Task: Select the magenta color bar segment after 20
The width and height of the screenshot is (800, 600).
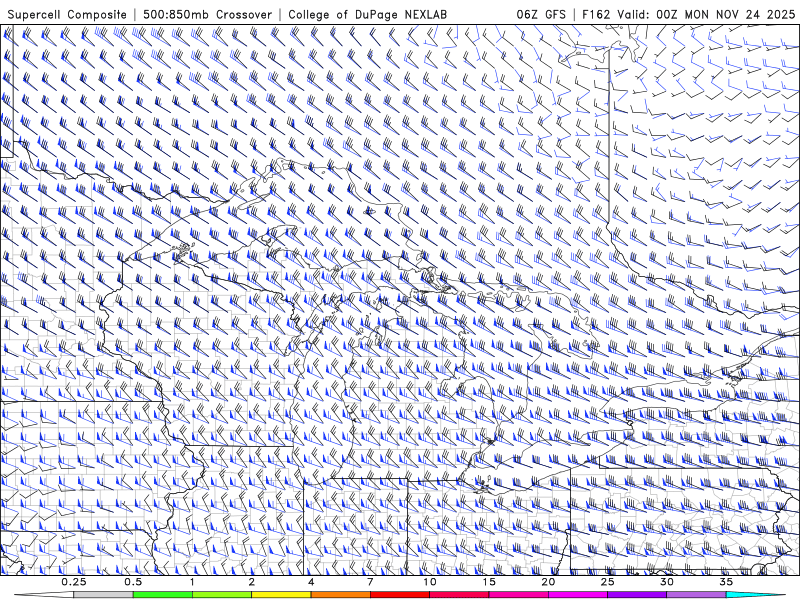Action: [578, 595]
